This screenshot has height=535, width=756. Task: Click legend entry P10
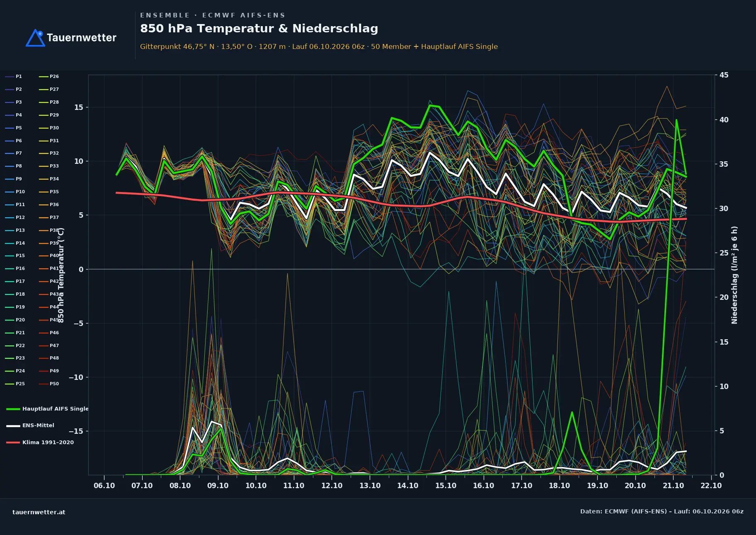15,192
